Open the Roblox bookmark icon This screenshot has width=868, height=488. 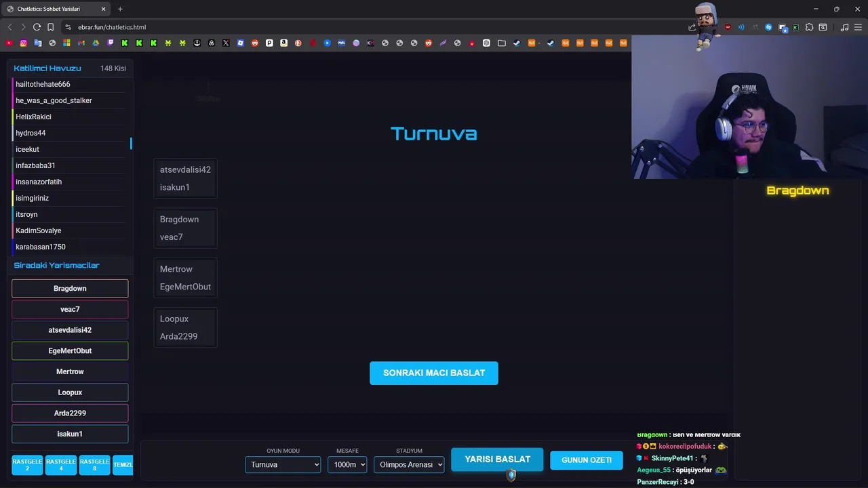[240, 43]
